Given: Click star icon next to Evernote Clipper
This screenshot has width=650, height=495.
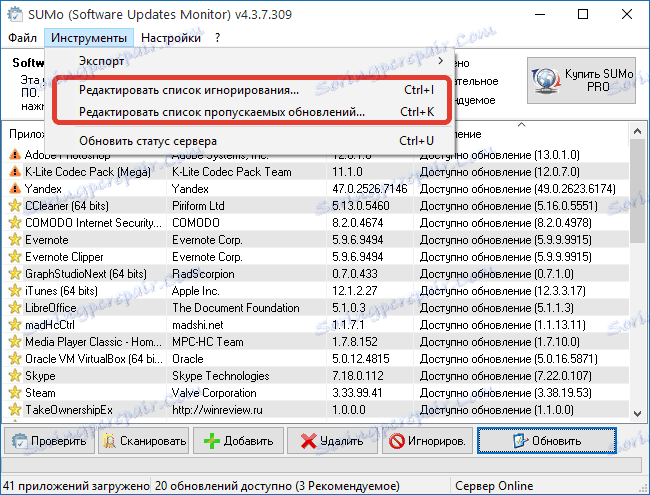Looking at the screenshot, I should pyautogui.click(x=15, y=257).
